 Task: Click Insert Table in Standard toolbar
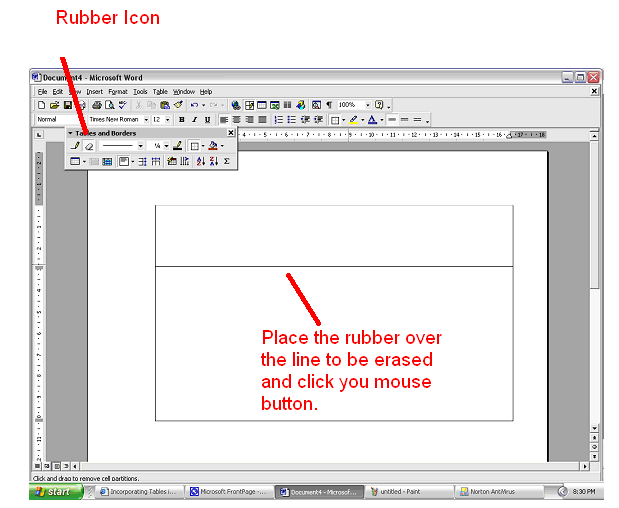(262, 105)
